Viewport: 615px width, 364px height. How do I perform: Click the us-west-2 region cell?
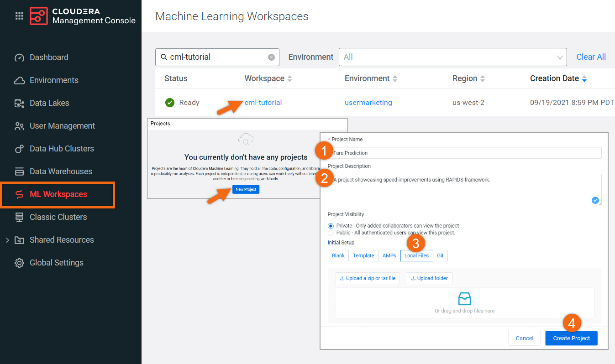pos(468,103)
